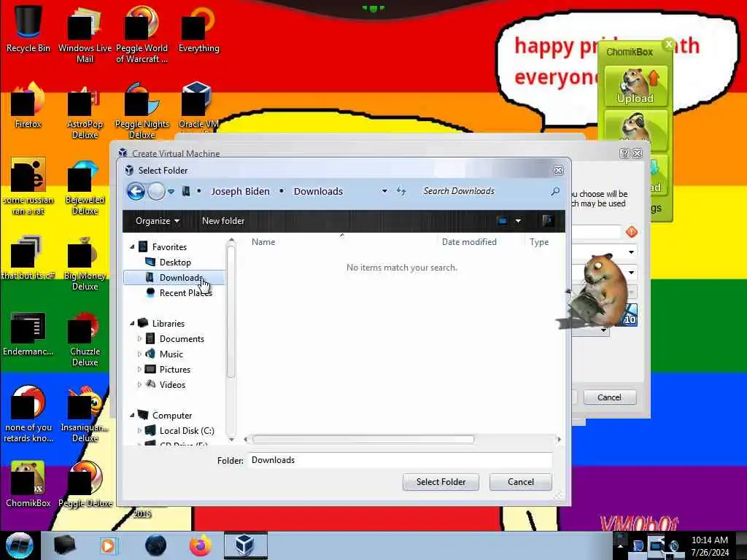
Task: Expand the Pictures library node
Action: pos(139,369)
